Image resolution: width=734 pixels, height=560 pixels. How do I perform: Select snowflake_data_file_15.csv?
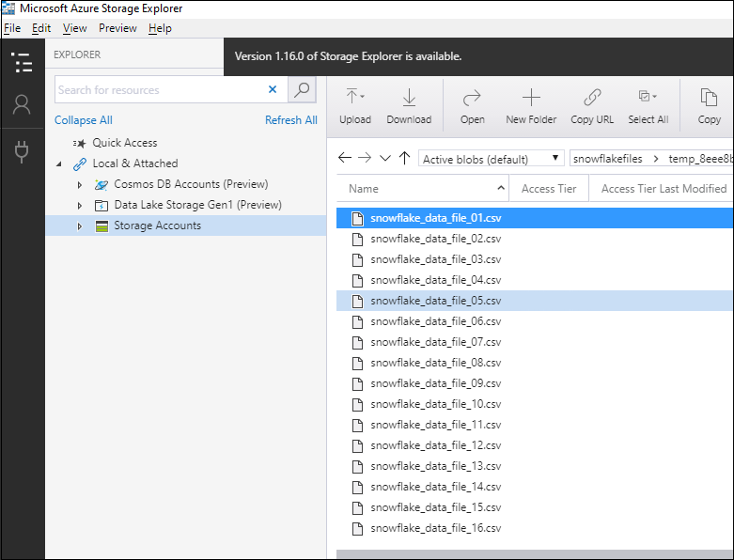(x=535, y=507)
